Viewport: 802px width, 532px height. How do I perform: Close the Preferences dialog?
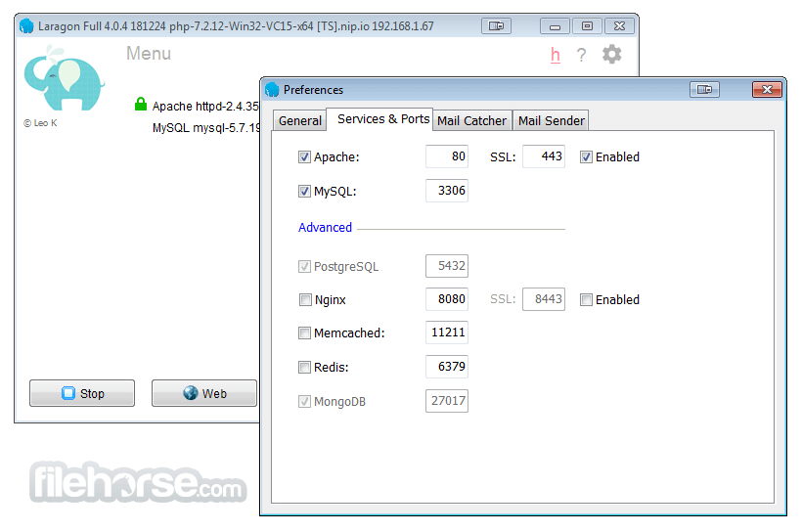coord(767,90)
